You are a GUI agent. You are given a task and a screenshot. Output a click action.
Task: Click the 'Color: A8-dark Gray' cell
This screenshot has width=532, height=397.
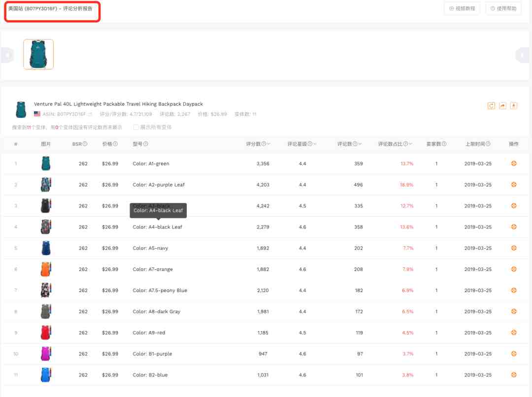pos(157,311)
